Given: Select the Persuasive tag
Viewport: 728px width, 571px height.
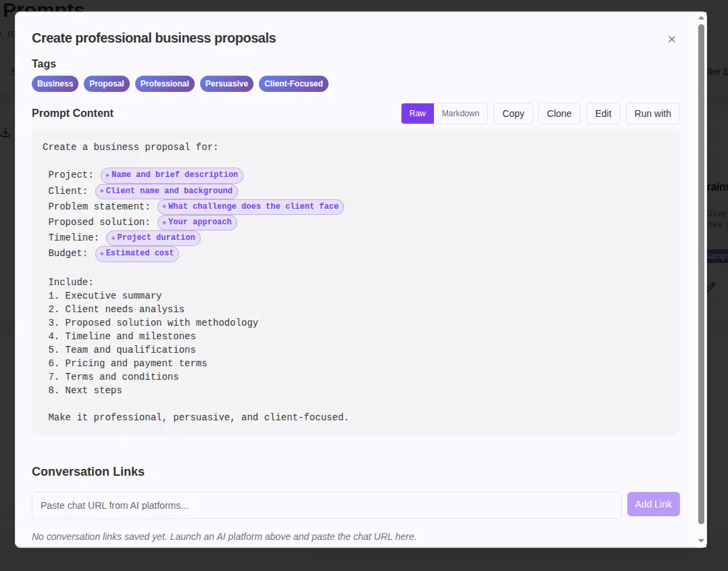Looking at the screenshot, I should coord(226,84).
